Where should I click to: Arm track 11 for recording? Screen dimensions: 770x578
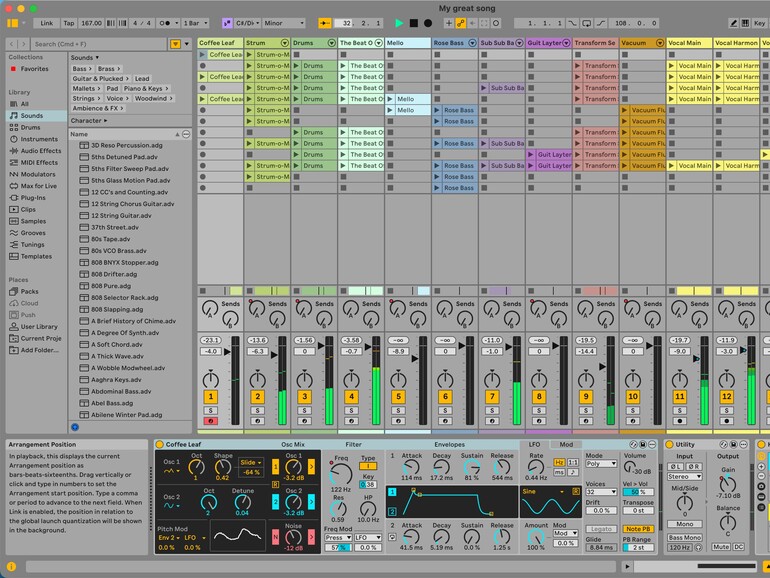pos(680,421)
